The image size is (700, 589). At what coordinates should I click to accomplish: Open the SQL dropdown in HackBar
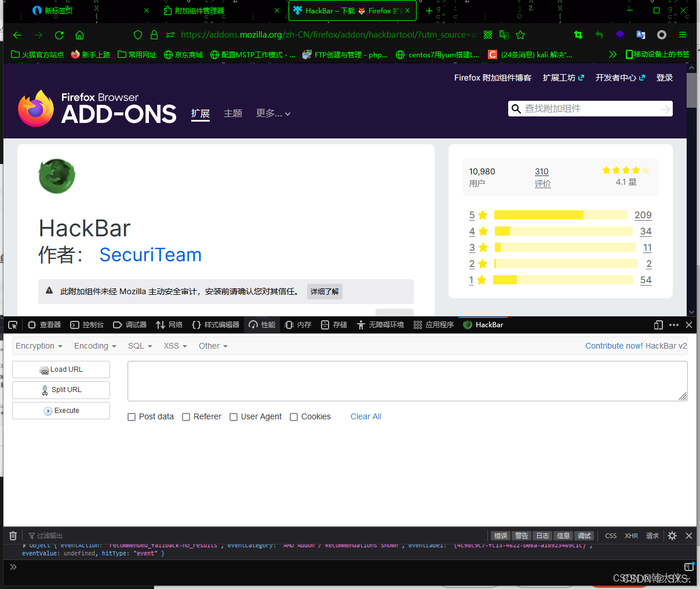pos(140,346)
